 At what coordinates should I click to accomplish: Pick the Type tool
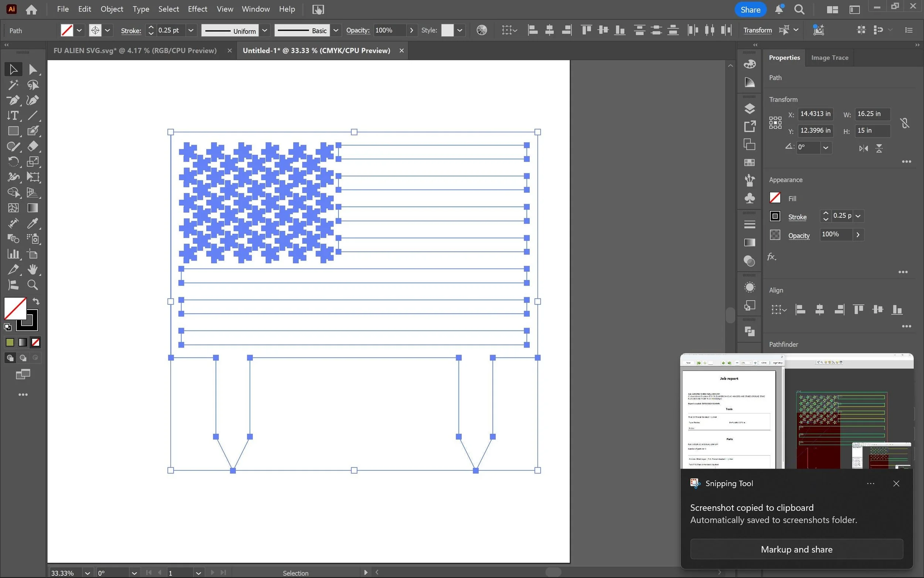click(13, 115)
